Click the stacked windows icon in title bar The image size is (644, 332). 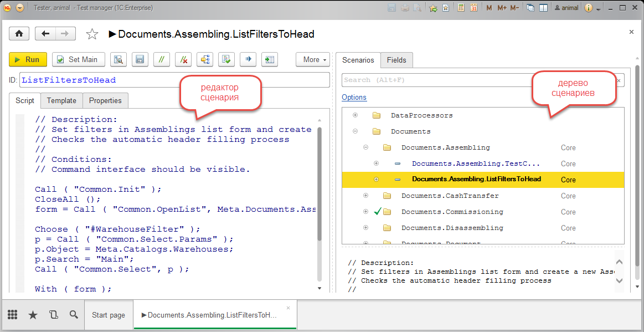530,8
